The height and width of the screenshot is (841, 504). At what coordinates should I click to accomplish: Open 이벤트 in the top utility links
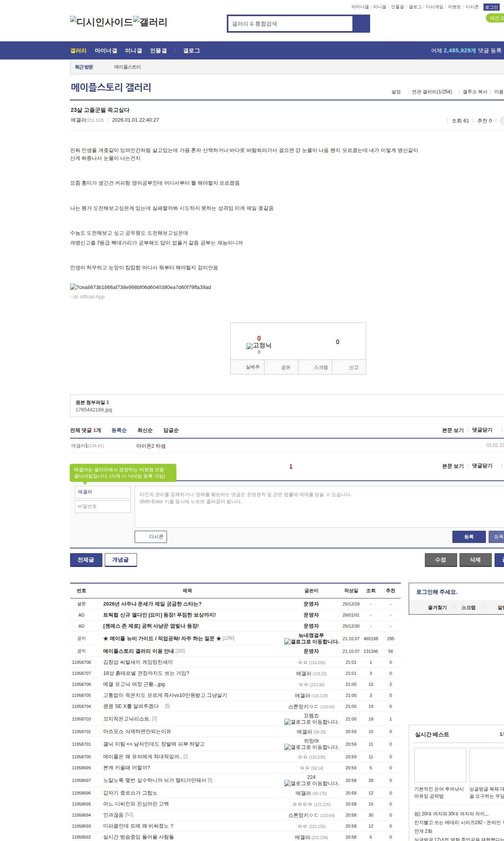[454, 7]
